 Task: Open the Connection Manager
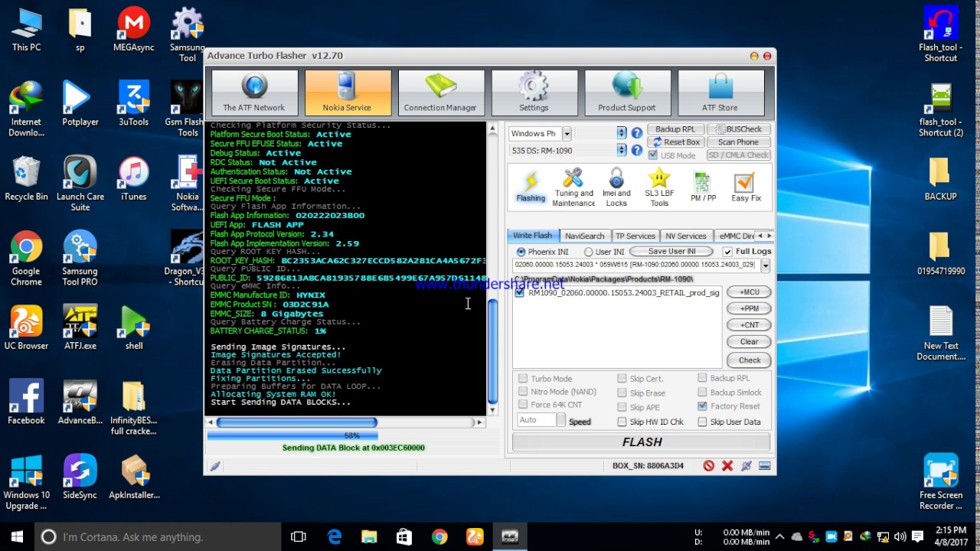440,93
